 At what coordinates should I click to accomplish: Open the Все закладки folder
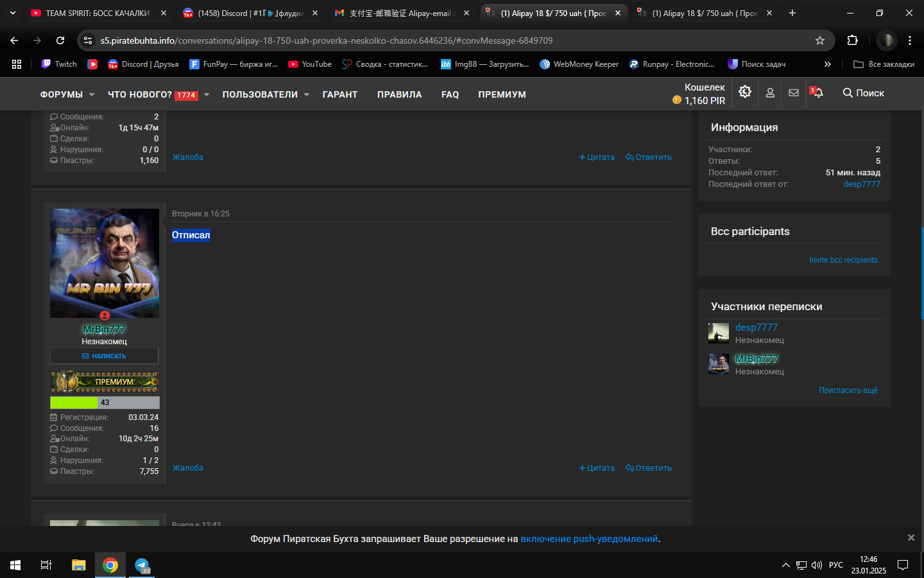884,64
